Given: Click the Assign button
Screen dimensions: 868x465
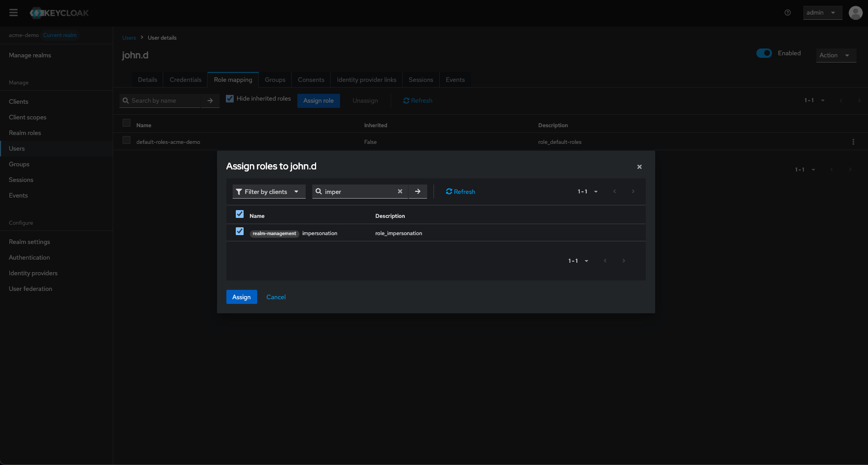Looking at the screenshot, I should 242,297.
